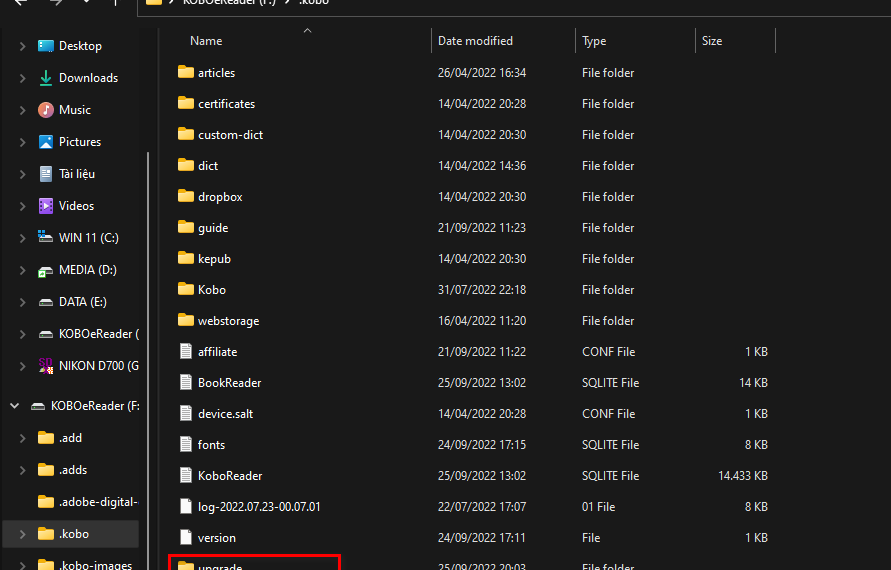Select the certificates folder icon
Image resolution: width=891 pixels, height=570 pixels.
pos(186,103)
